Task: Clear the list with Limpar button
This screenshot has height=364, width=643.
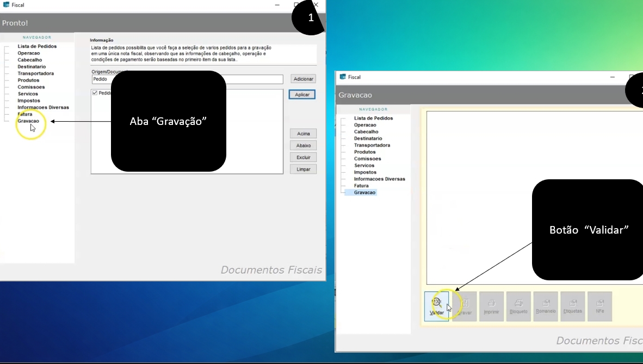Action: (x=303, y=170)
